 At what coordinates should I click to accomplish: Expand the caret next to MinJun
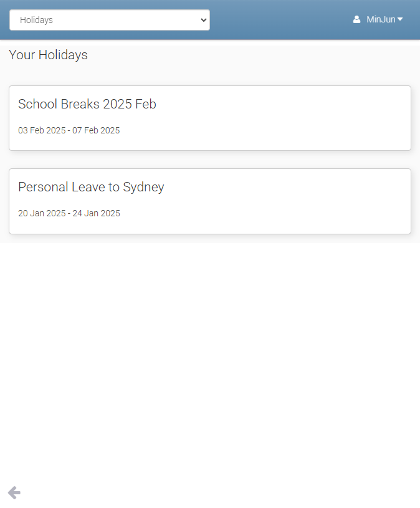pyautogui.click(x=400, y=19)
